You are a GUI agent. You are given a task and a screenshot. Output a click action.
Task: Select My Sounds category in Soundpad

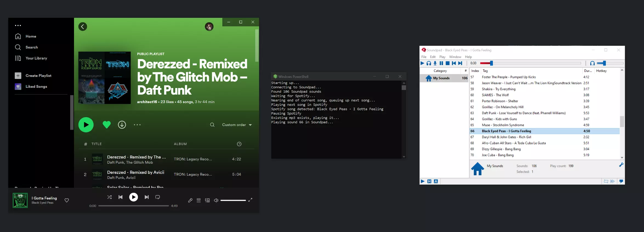pos(444,78)
